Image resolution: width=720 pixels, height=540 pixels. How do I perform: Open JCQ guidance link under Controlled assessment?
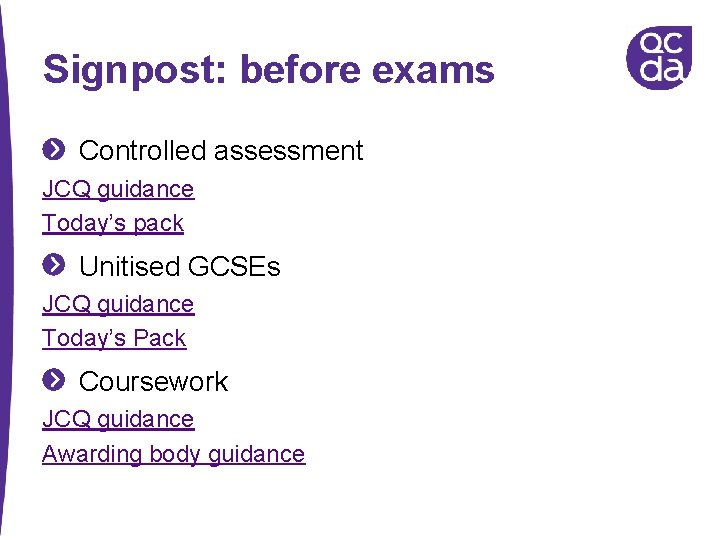[118, 189]
